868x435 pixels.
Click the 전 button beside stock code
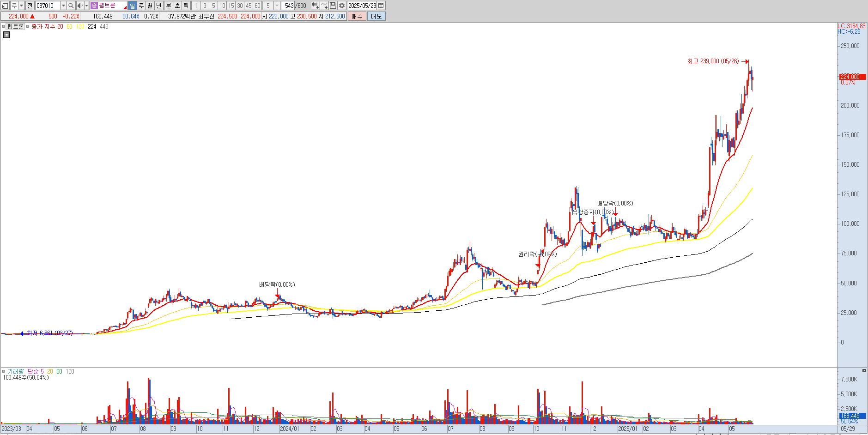[x=30, y=6]
